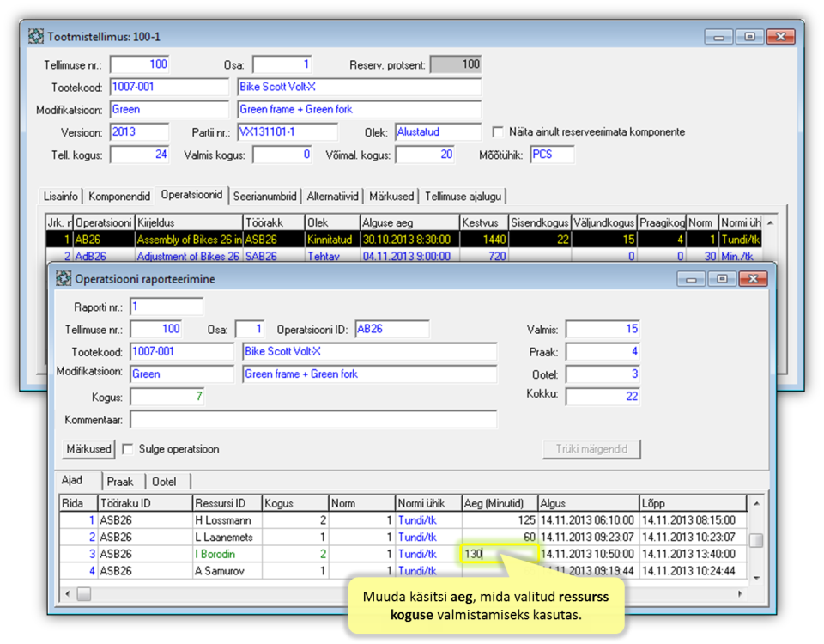This screenshot has height=644, width=824.
Task: Close the Tootmistellimus window
Action: click(x=780, y=36)
